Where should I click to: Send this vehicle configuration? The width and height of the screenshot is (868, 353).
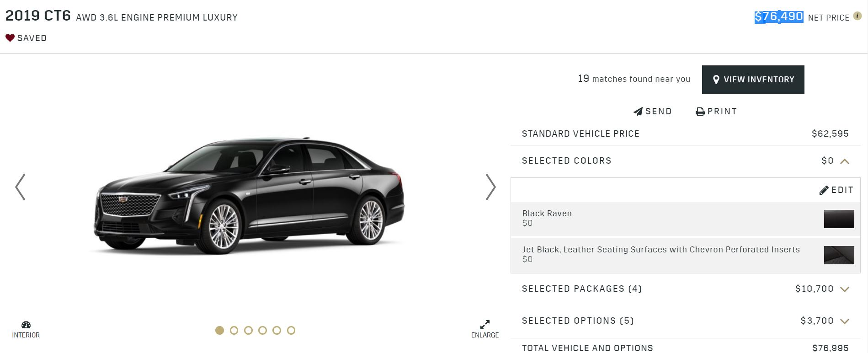coord(652,112)
